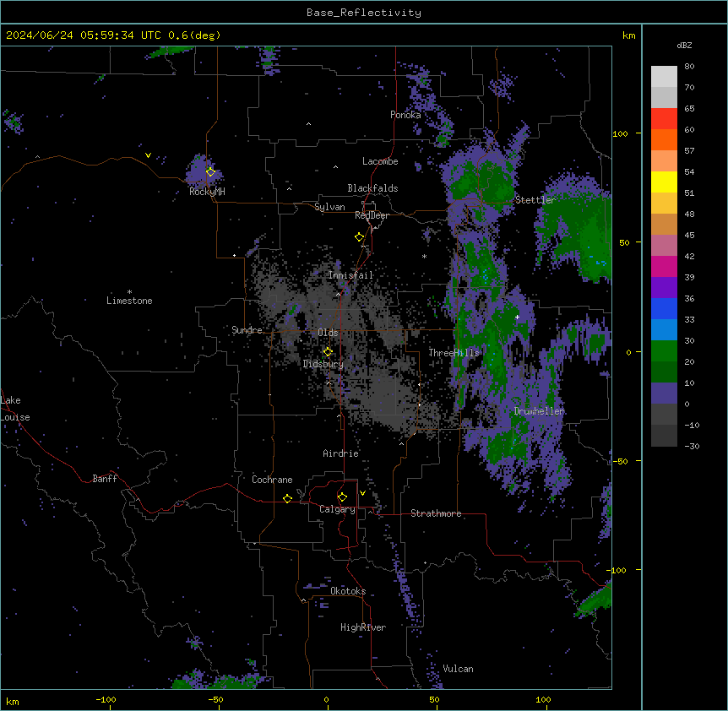
Task: Click the magenta 42 dBZ legend swatch
Action: (664, 266)
